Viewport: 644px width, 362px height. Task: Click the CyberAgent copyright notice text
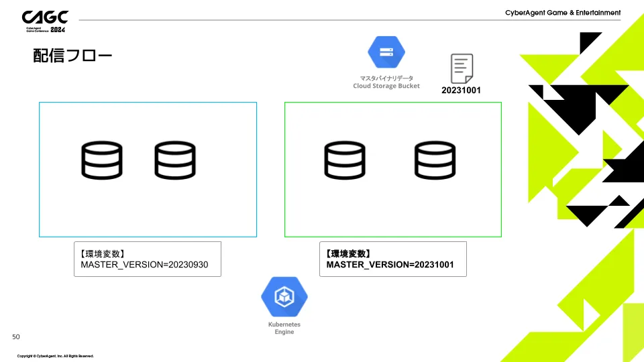pyautogui.click(x=56, y=356)
